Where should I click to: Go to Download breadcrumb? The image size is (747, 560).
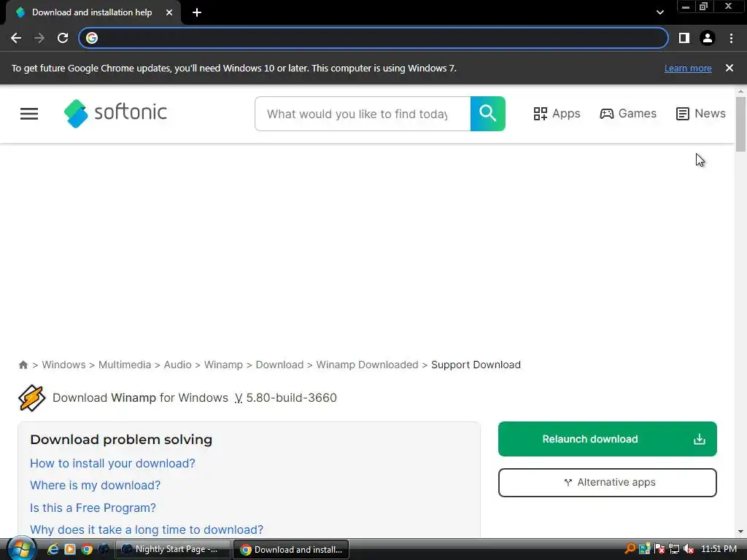[279, 365]
